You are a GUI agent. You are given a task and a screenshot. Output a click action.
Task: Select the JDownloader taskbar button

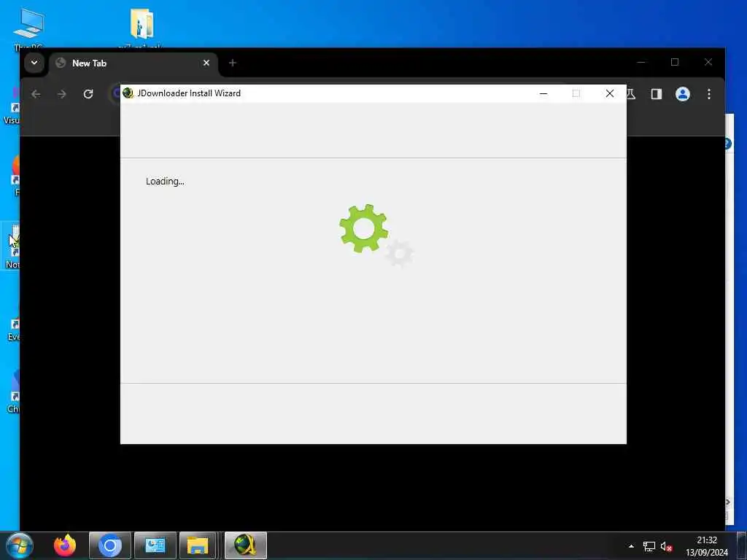(246, 545)
